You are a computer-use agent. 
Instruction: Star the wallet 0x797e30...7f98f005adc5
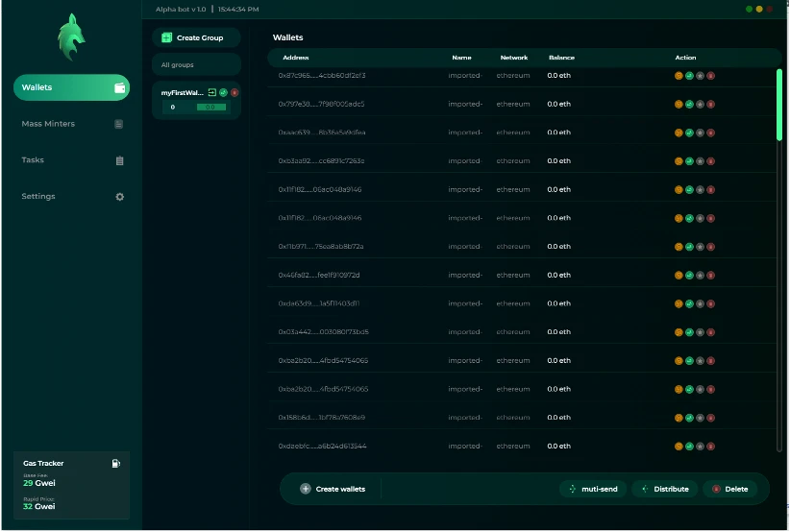pos(700,105)
